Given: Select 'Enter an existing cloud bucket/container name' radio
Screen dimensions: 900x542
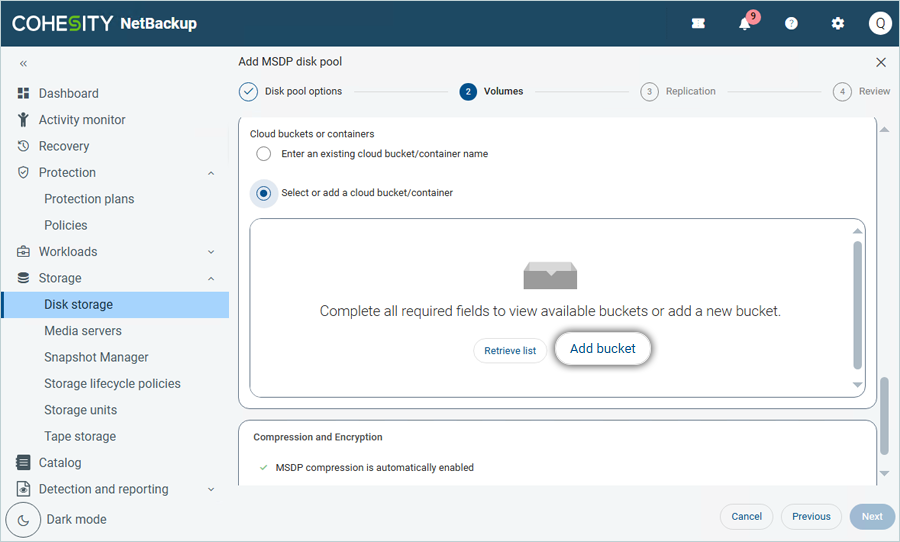Looking at the screenshot, I should (264, 154).
